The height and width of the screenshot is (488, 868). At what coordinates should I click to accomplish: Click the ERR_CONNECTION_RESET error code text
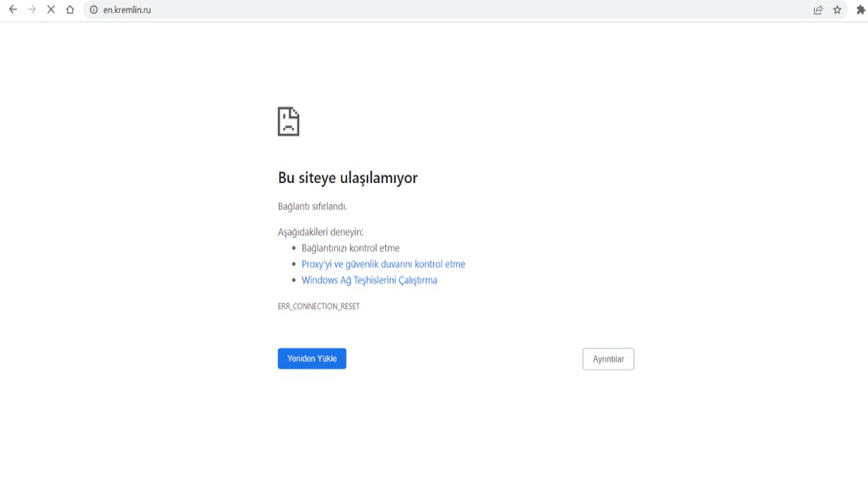(x=319, y=306)
